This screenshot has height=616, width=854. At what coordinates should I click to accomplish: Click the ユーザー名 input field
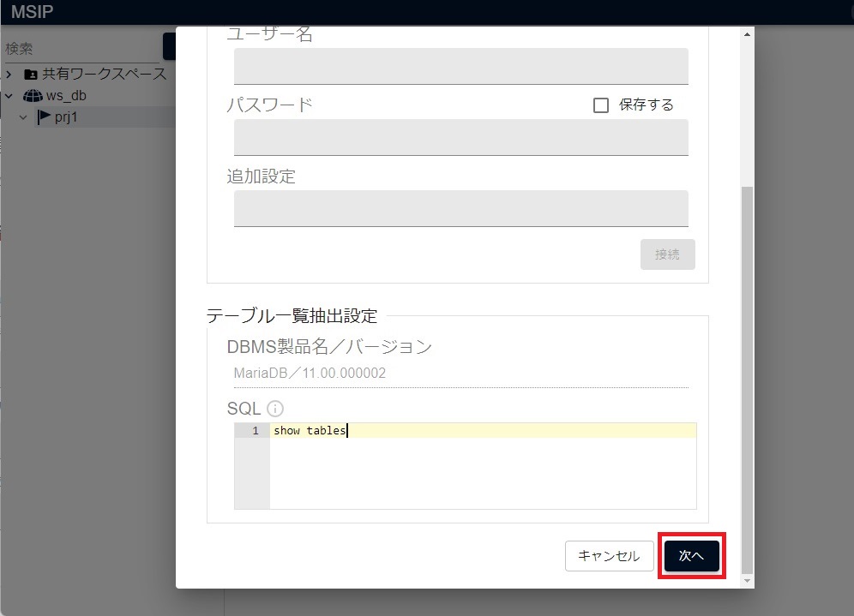460,66
